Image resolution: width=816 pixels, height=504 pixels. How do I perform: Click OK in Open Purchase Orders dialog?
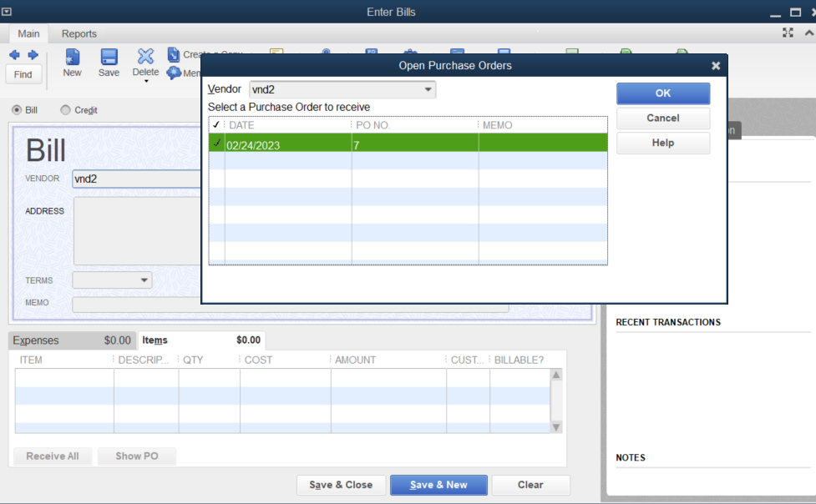(x=663, y=93)
